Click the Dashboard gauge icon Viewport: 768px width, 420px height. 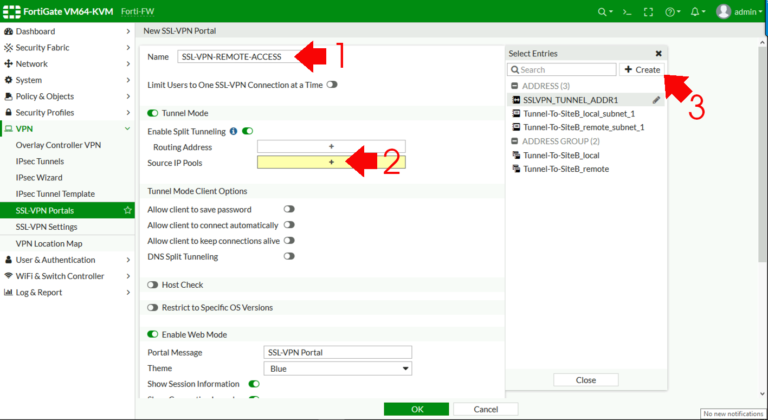pyautogui.click(x=8, y=31)
